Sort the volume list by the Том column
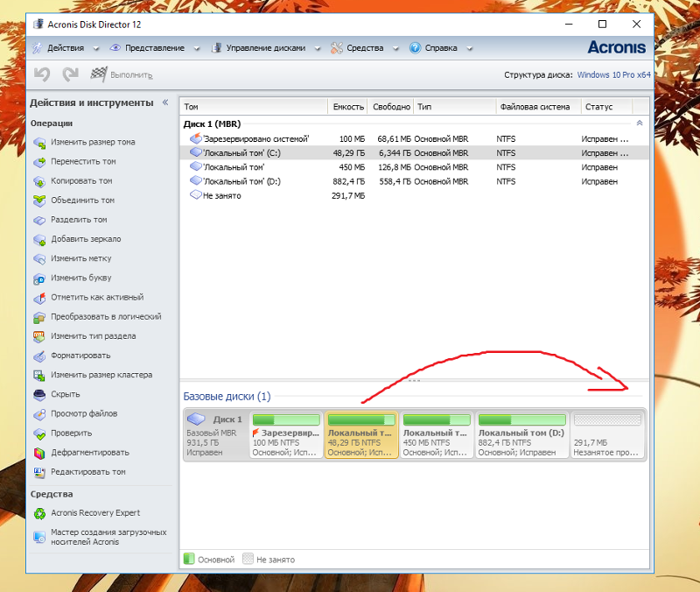 pos(254,107)
